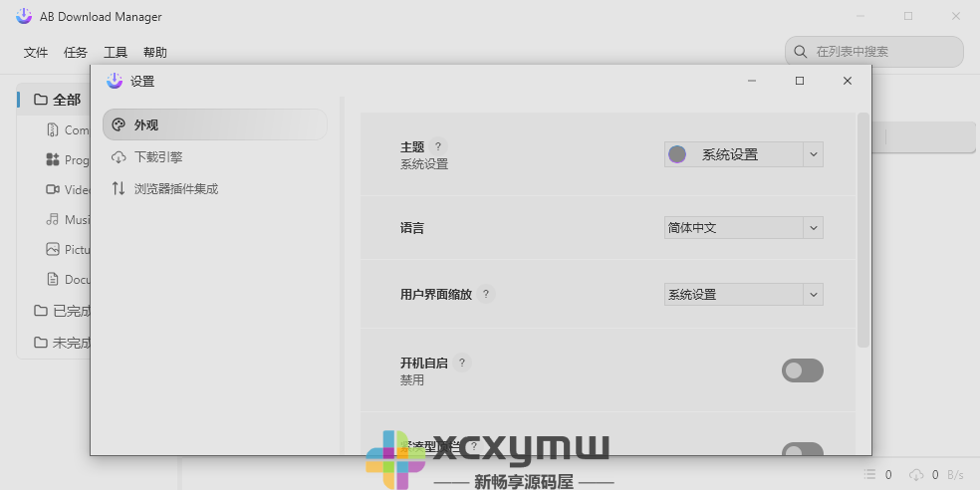Open the 帮助 menu in main window

pyautogui.click(x=155, y=53)
